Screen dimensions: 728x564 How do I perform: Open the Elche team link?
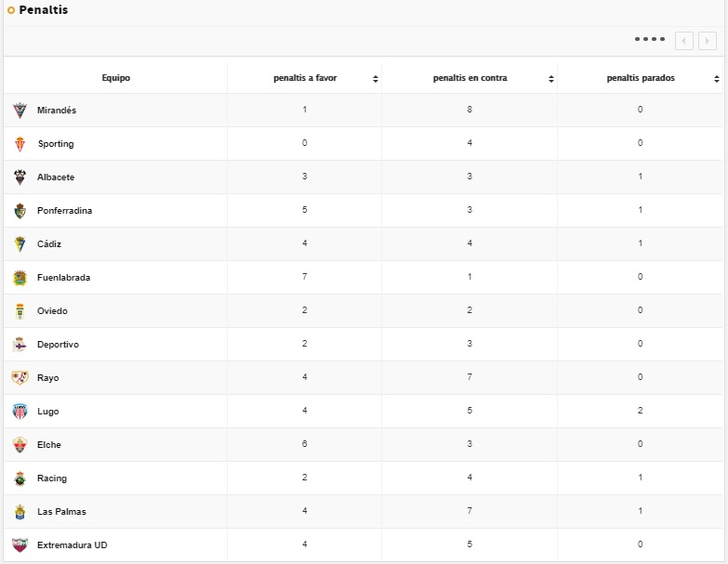click(49, 445)
